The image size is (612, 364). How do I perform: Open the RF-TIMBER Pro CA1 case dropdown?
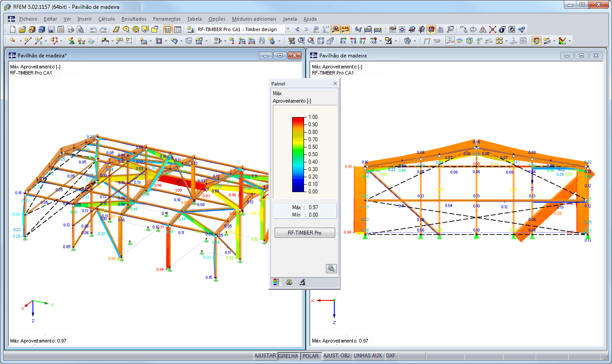coord(288,29)
